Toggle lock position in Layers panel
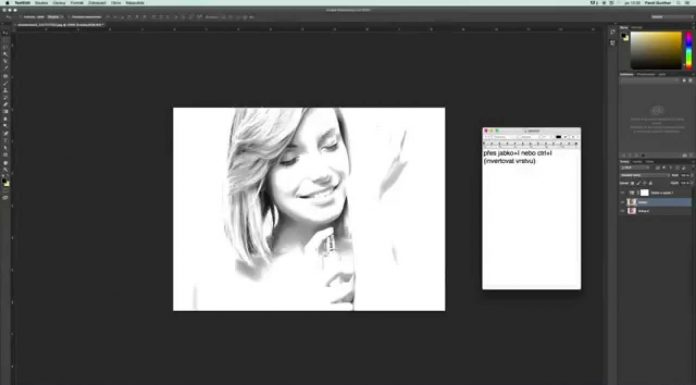 point(645,183)
